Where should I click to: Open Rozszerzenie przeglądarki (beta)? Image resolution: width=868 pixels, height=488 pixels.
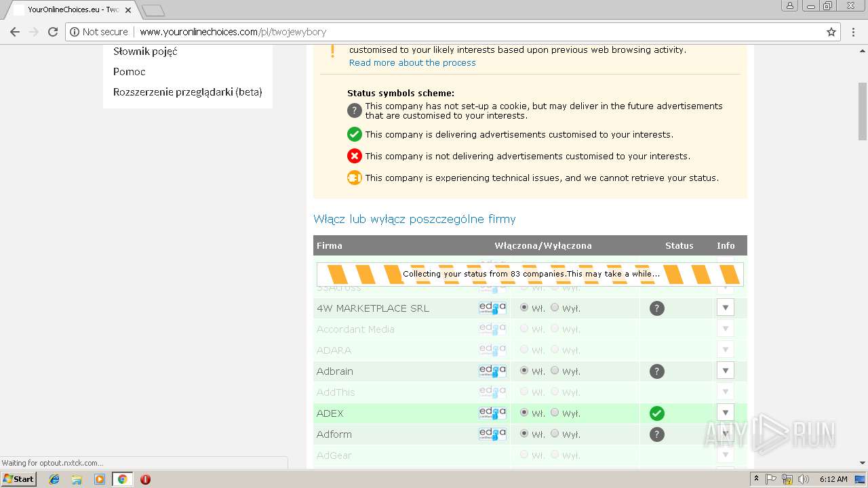(188, 92)
